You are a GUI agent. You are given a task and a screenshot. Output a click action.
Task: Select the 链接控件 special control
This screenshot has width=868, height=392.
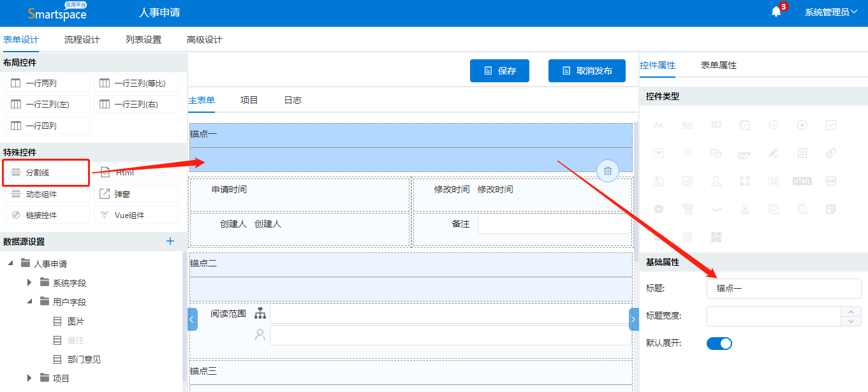pos(48,215)
